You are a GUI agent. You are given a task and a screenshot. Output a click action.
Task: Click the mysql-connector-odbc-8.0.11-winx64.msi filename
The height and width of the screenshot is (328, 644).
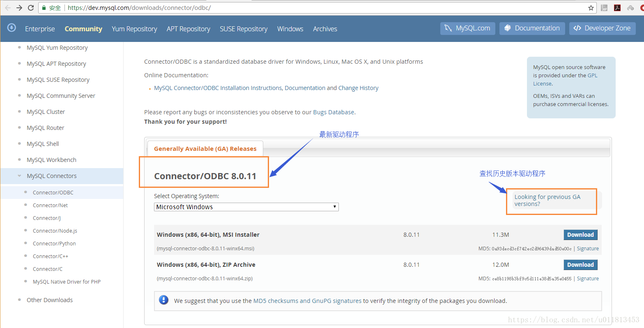click(205, 249)
